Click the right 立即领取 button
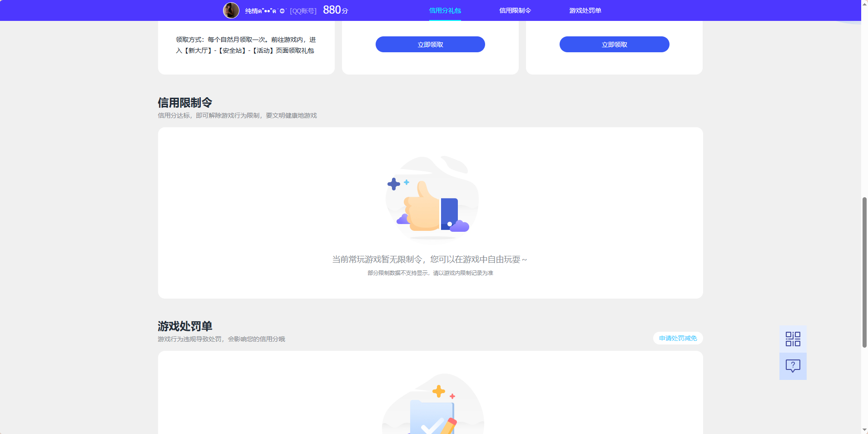This screenshot has height=434, width=868. click(614, 44)
